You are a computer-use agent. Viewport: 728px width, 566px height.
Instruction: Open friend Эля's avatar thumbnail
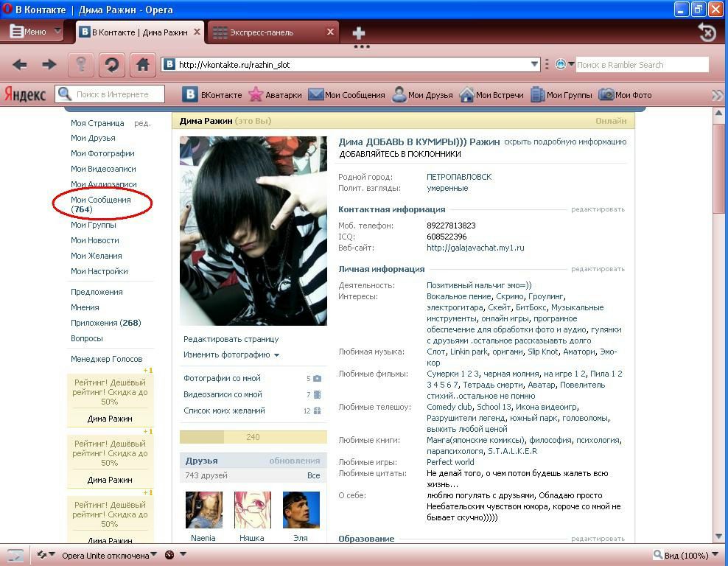pos(301,510)
